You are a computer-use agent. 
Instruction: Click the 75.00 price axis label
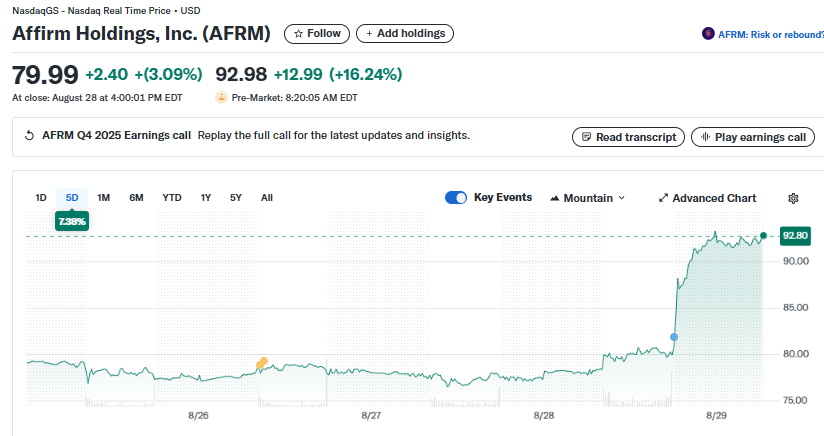pos(796,400)
